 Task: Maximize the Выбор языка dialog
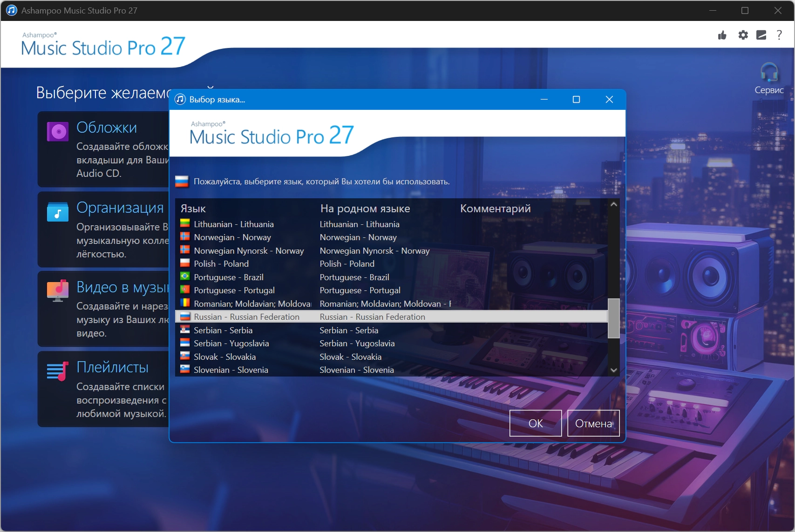pyautogui.click(x=576, y=99)
